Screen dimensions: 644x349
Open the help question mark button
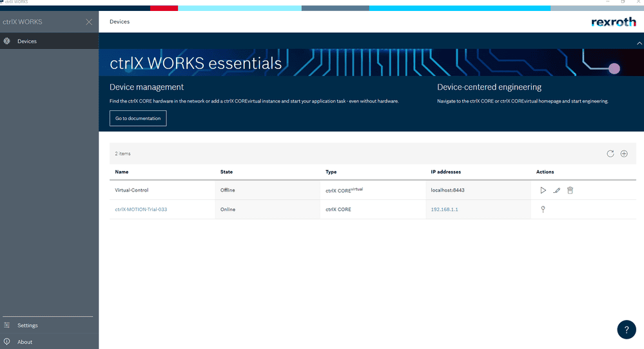coord(626,330)
